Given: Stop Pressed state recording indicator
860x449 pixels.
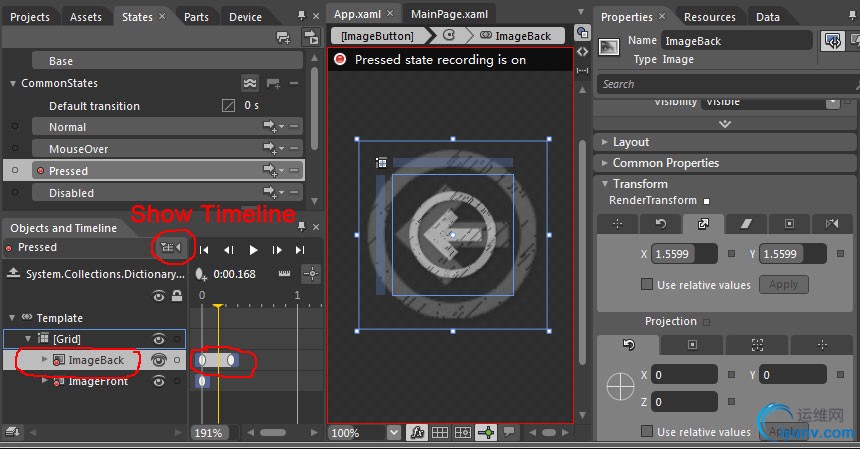Looking at the screenshot, I should (340, 59).
